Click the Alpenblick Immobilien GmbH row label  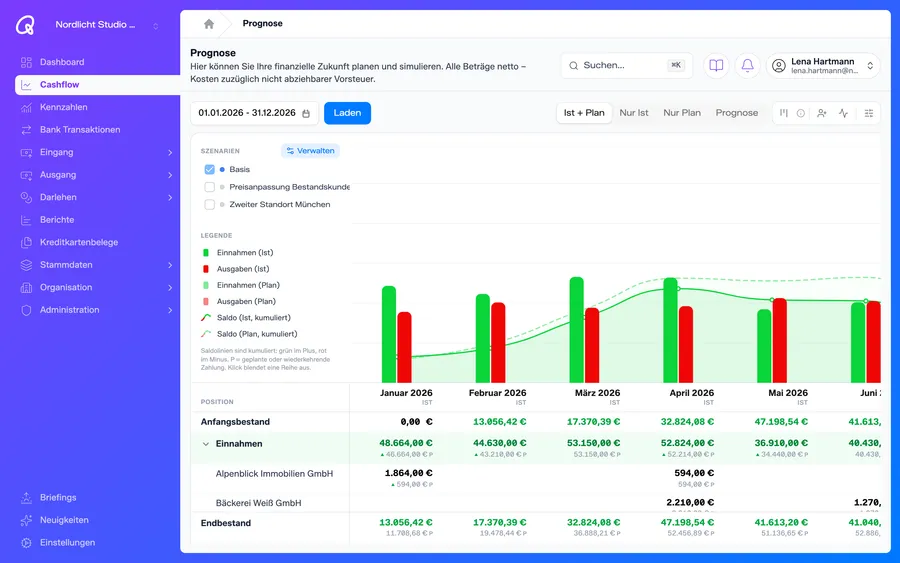pyautogui.click(x=274, y=473)
